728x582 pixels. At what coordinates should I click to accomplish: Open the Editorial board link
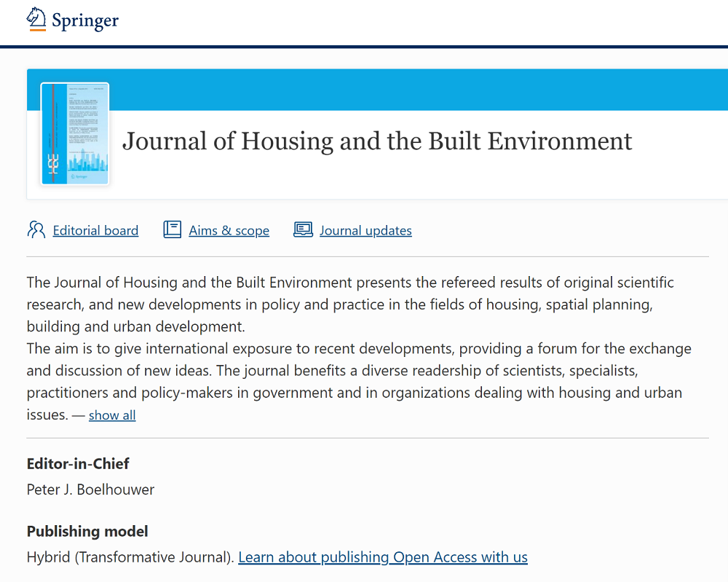click(95, 231)
